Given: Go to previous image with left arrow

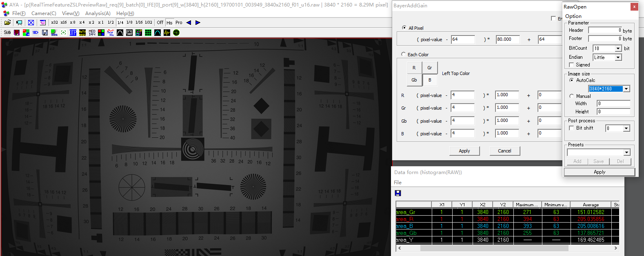Looking at the screenshot, I should point(189,23).
